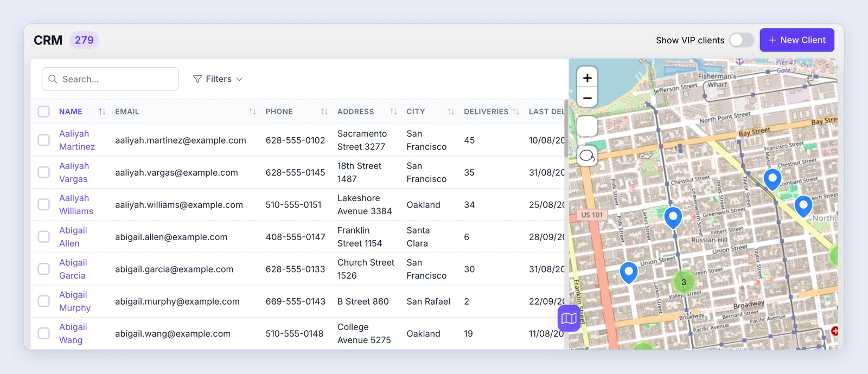Click the LAST DEL column header
This screenshot has width=868, height=374.
(x=546, y=112)
